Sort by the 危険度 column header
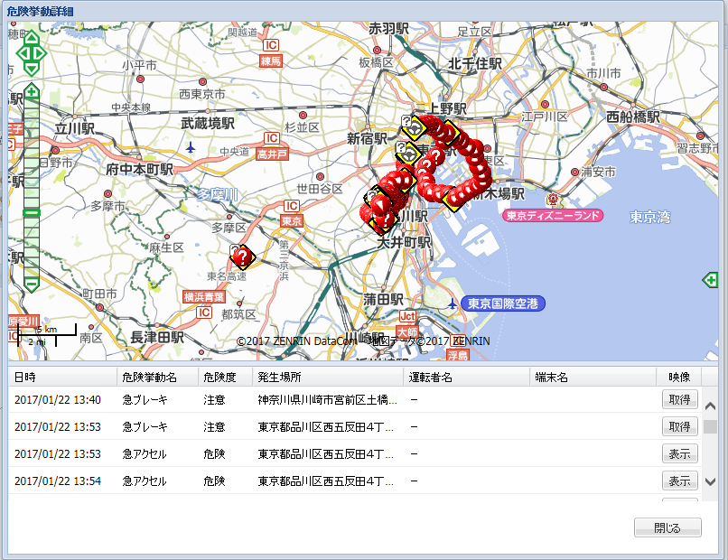This screenshot has width=728, height=560. 226,377
